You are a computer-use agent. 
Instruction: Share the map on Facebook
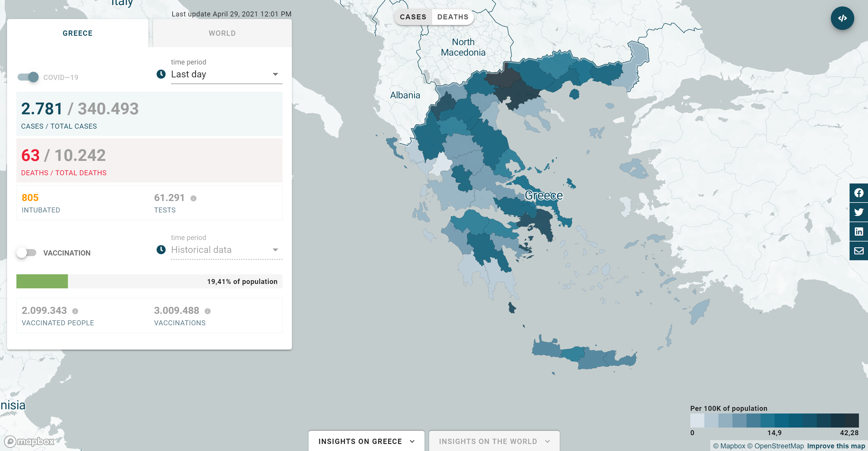click(x=859, y=193)
